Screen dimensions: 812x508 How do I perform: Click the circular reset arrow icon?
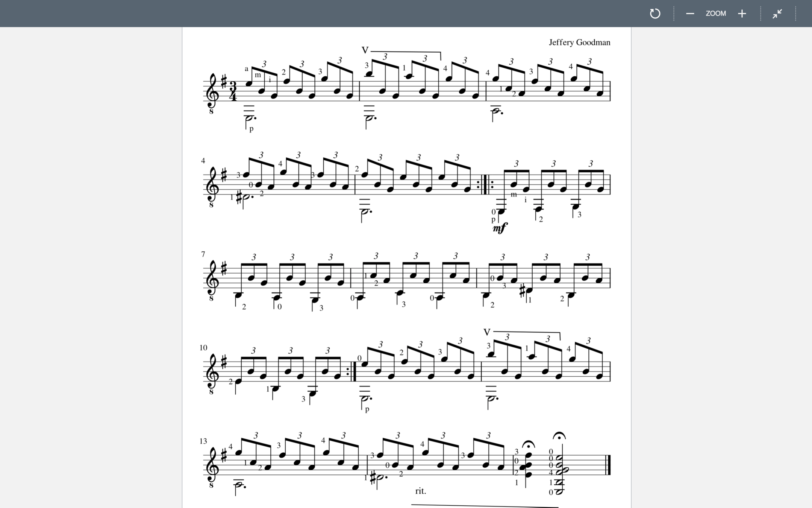tap(655, 14)
